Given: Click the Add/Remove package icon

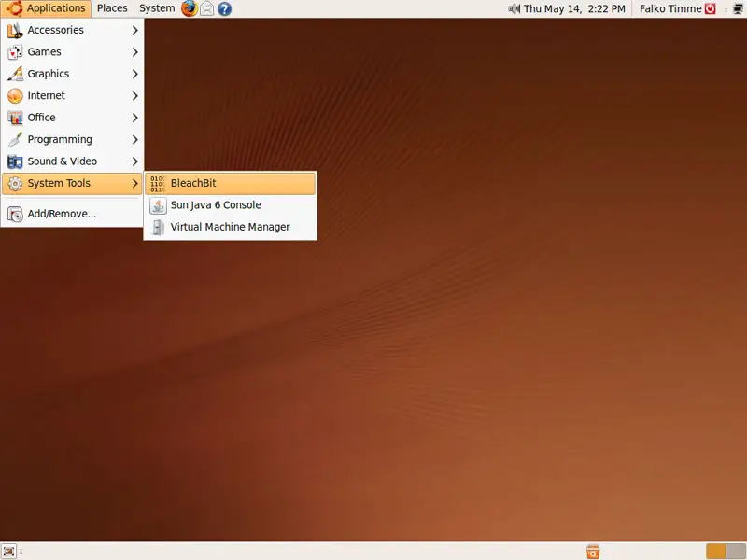Looking at the screenshot, I should pos(15,215).
